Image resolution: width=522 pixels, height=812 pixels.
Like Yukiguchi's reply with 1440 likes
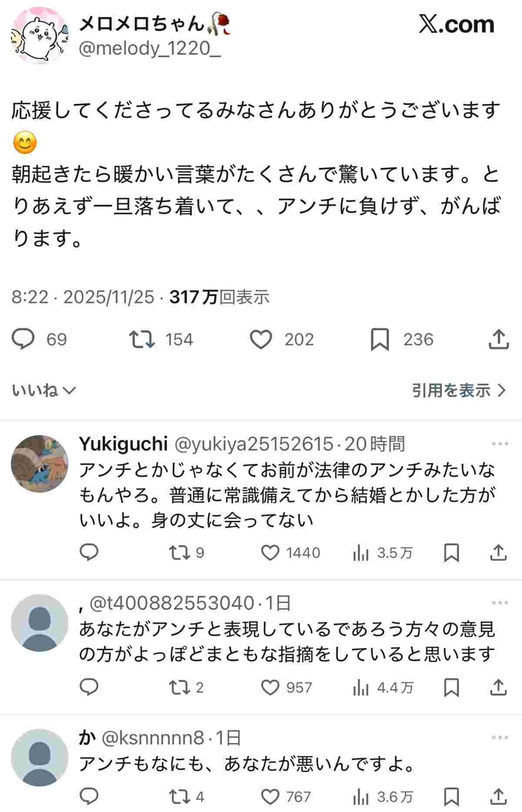(270, 553)
